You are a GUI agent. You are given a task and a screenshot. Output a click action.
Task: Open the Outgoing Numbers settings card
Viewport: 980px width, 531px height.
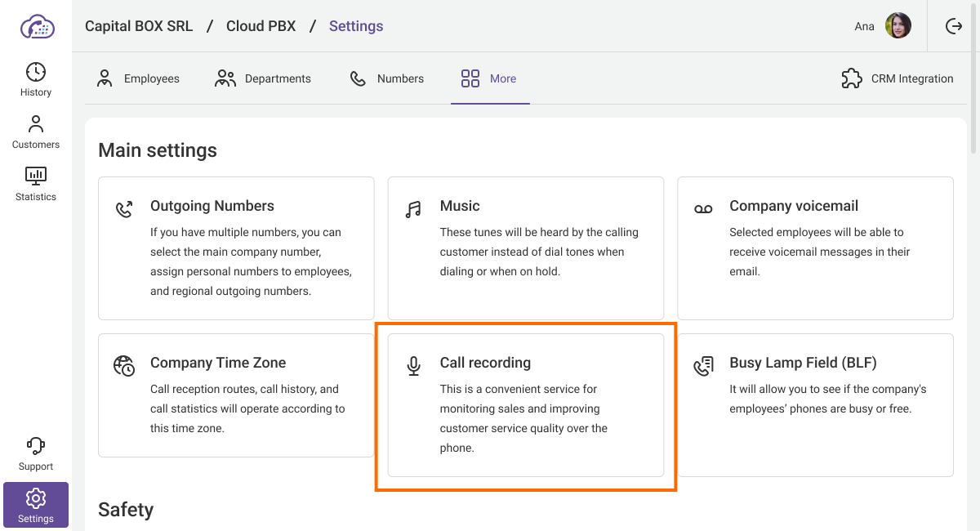click(x=236, y=248)
